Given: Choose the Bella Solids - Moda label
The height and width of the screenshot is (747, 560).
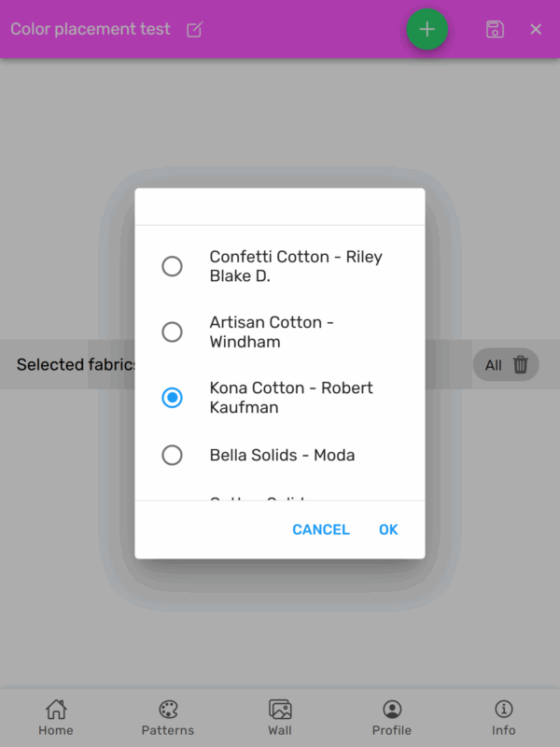Looking at the screenshot, I should point(282,455).
